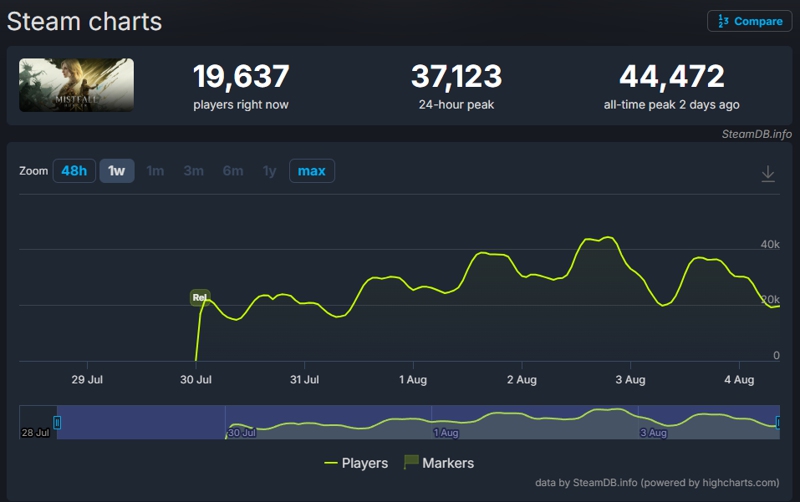This screenshot has height=502, width=800.
Task: Click the Steam charts heading
Action: point(84,21)
